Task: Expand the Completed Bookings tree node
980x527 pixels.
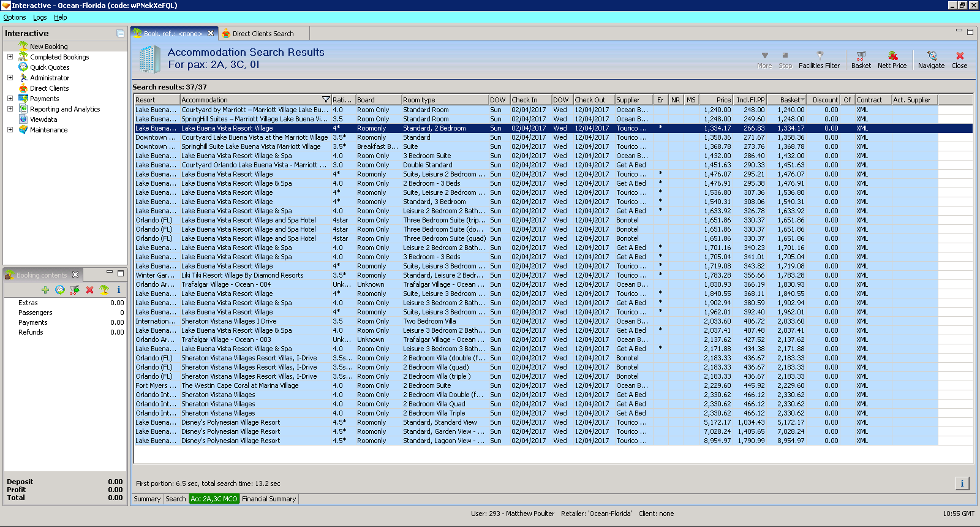Action: [x=10, y=56]
